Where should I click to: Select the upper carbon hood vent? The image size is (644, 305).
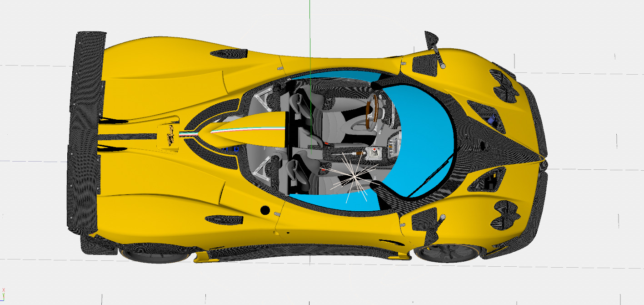pyautogui.click(x=485, y=117)
